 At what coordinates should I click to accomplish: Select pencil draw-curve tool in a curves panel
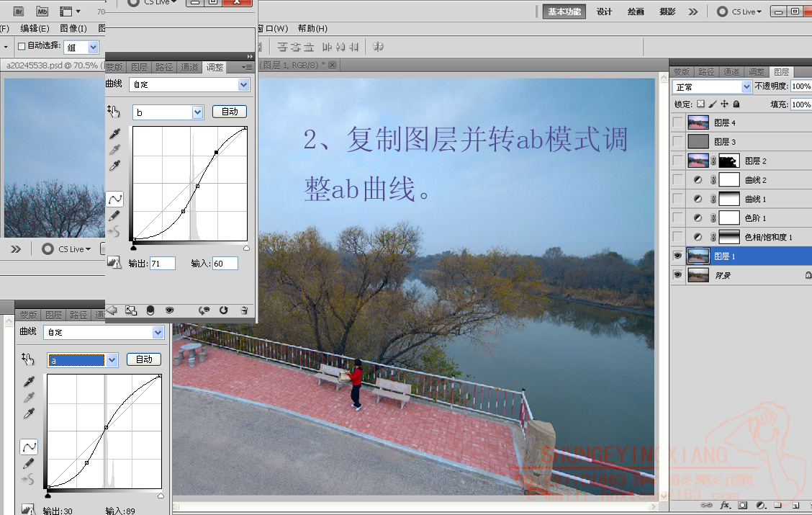click(x=29, y=463)
